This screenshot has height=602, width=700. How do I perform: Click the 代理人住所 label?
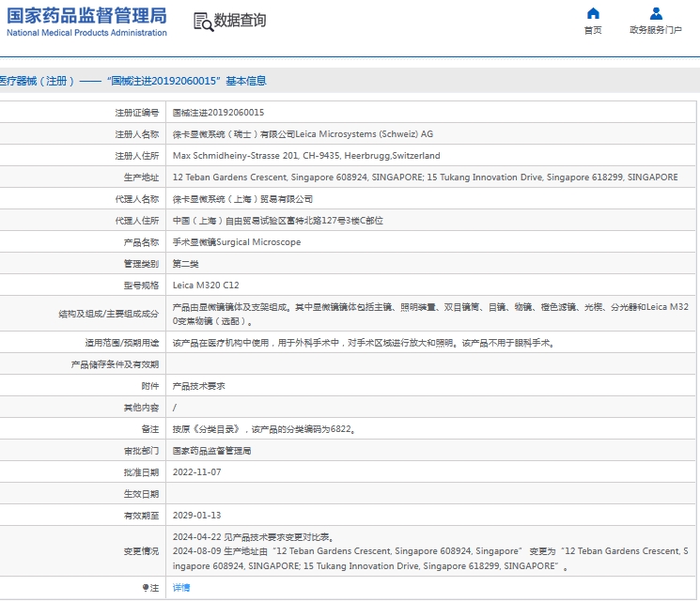(137, 221)
